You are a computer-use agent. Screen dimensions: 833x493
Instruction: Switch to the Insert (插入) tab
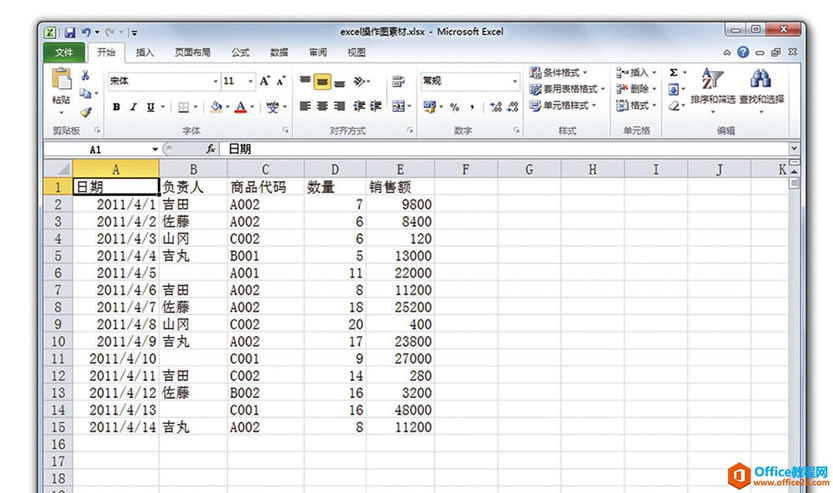pyautogui.click(x=144, y=52)
